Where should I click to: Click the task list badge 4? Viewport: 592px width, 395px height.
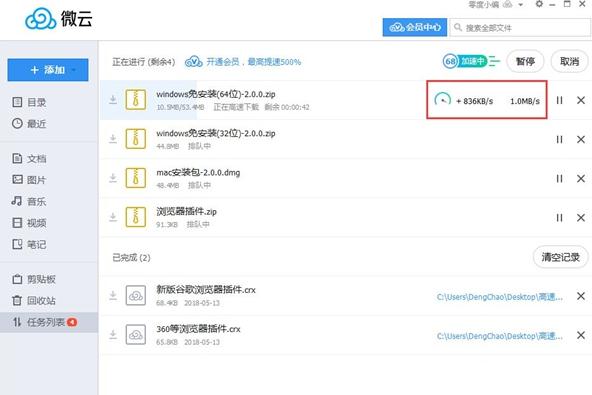tap(72, 322)
